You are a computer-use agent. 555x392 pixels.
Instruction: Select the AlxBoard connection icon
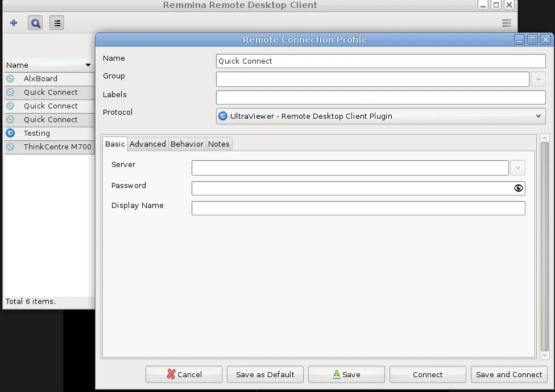tap(10, 78)
